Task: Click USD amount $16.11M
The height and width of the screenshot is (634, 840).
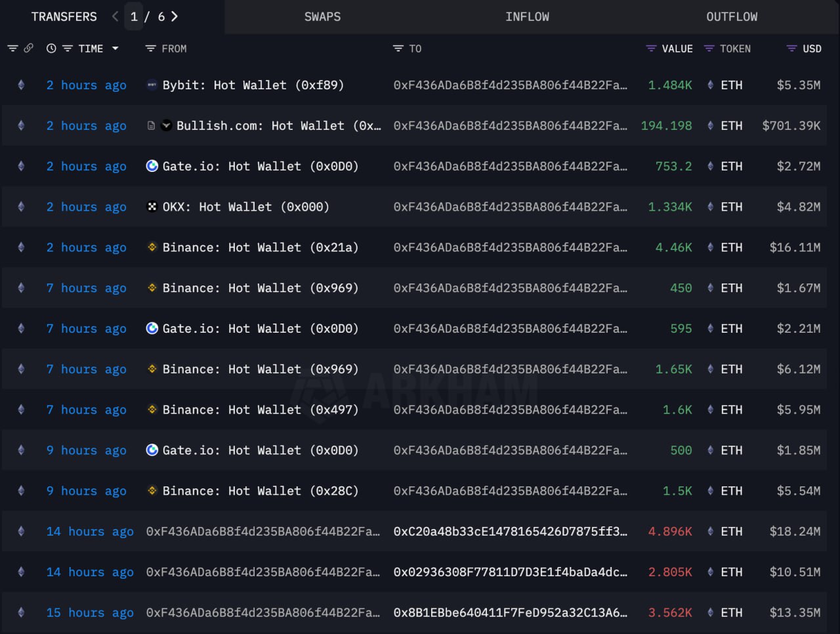Action: pos(795,247)
